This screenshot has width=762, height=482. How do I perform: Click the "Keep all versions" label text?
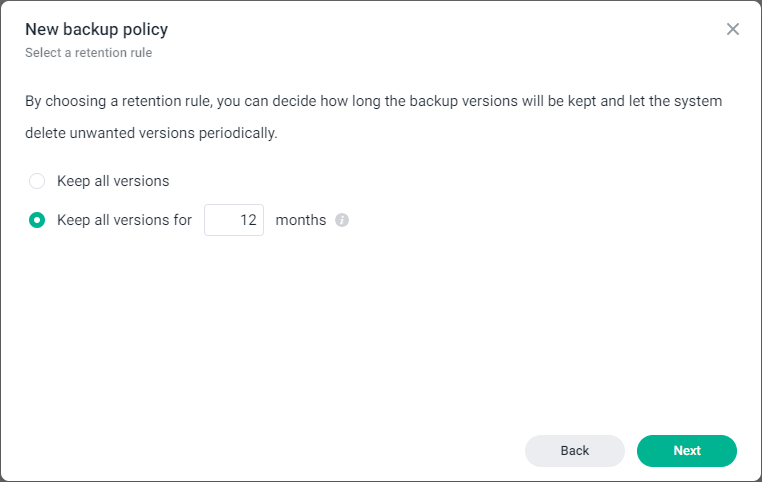[x=113, y=181]
